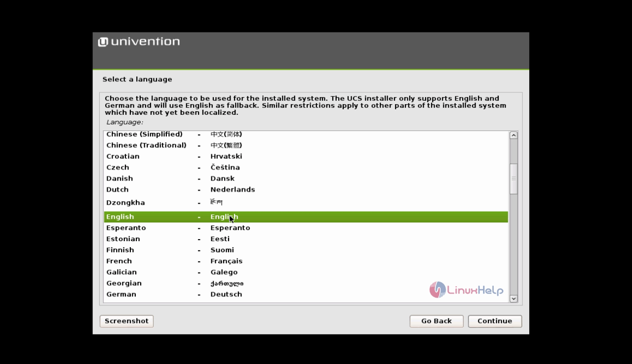Choose Georgian from the language list
Image resolution: width=632 pixels, height=364 pixels.
306,284
